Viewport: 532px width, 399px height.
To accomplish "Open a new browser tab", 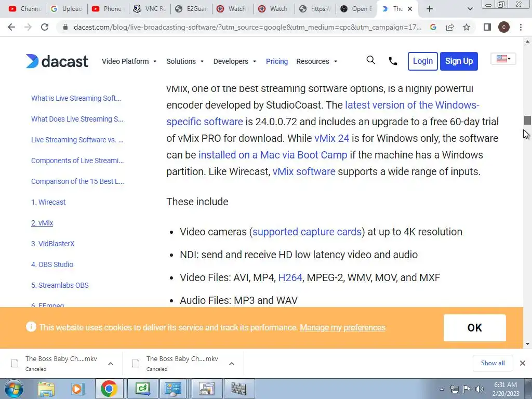I will [430, 9].
